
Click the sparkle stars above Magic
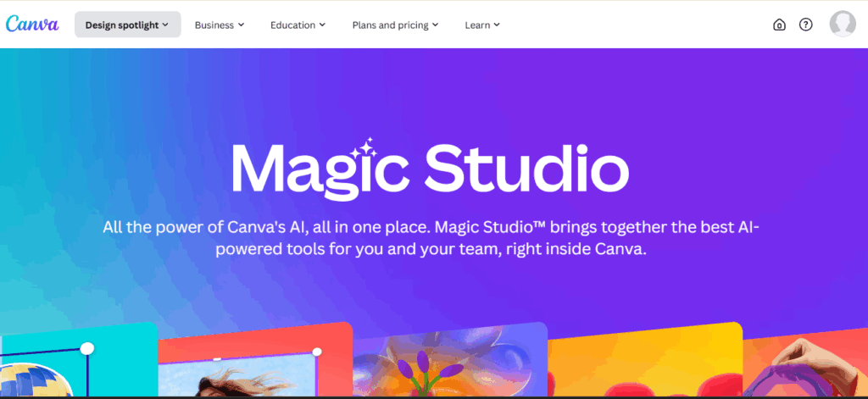click(363, 147)
